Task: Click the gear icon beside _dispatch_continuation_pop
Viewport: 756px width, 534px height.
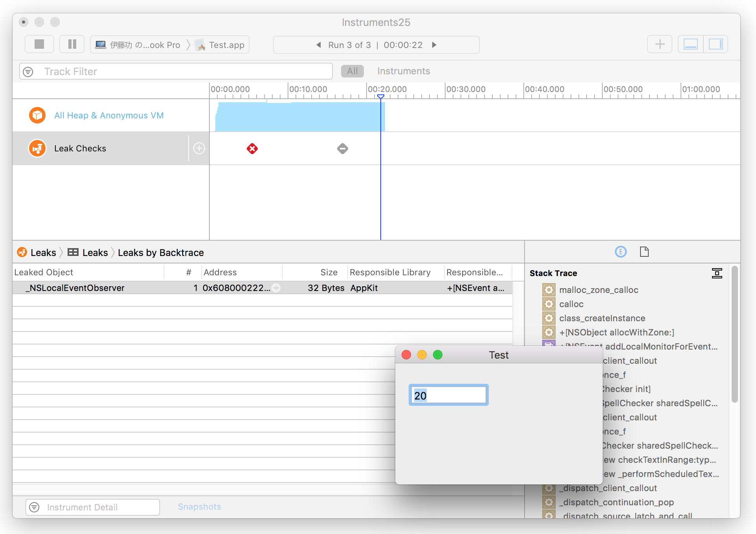Action: coord(549,502)
